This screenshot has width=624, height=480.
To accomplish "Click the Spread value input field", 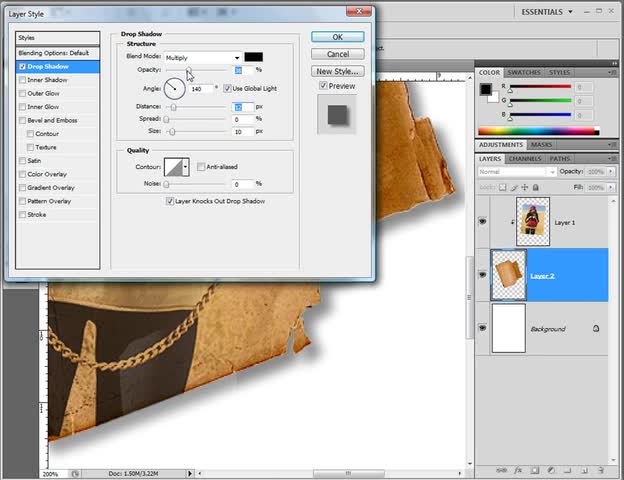I will click(x=243, y=119).
